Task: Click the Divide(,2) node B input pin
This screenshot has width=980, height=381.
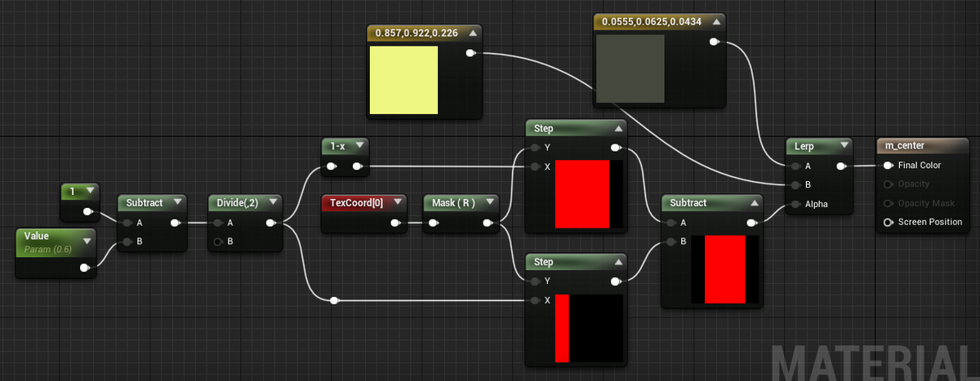Action: click(x=217, y=241)
